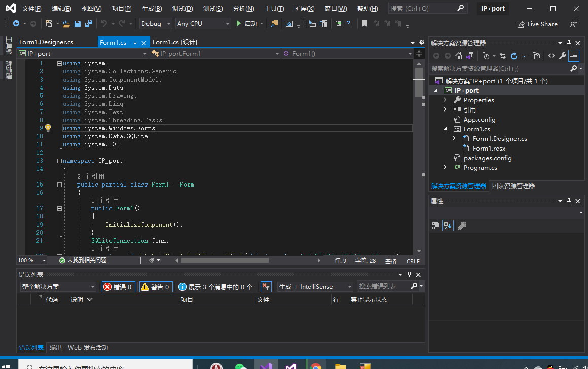Screen dimensions: 588x369
Task: Toggle the Preview Selected Items button
Action: pos(574,56)
